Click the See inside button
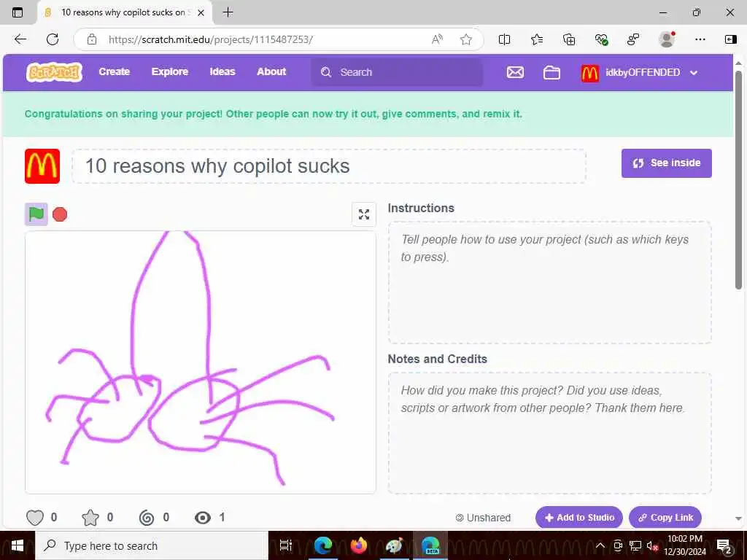This screenshot has width=747, height=560. pyautogui.click(x=667, y=163)
